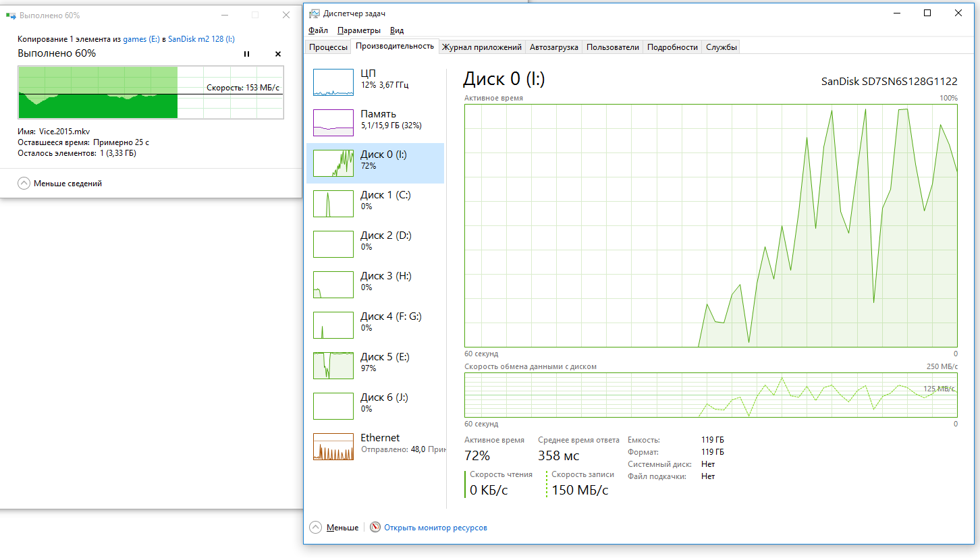
Task: Select the Производительность tab
Action: tap(394, 46)
